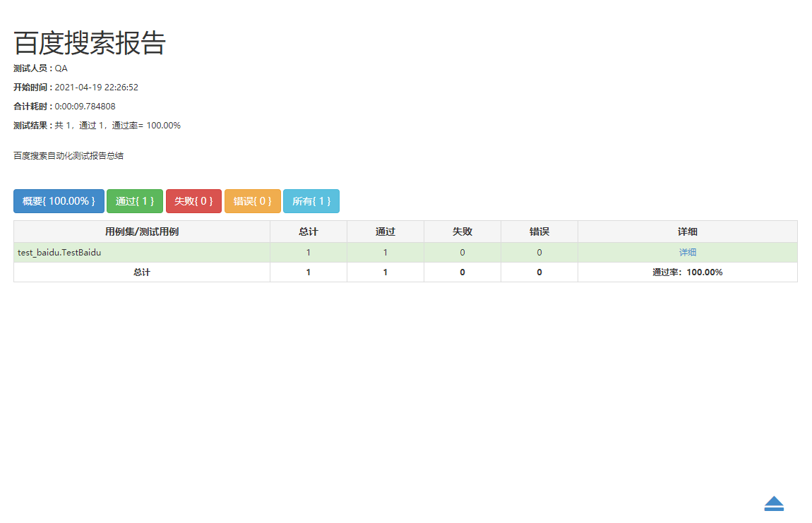The width and height of the screenshot is (812, 523).
Task: Click the 用例集/测试用例 column header
Action: coord(142,232)
